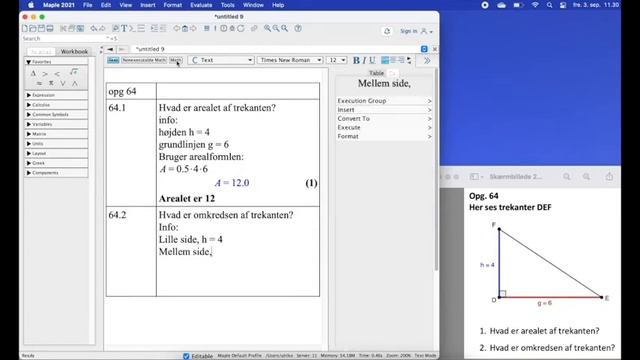
Task: Go home with the toolbar house icon
Action: (185, 29)
